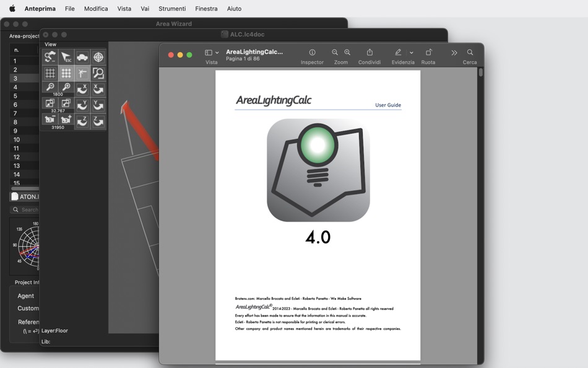Image resolution: width=588 pixels, height=368 pixels.
Task: Click the zoom-to-fit magnifier frame icon
Action: click(98, 73)
